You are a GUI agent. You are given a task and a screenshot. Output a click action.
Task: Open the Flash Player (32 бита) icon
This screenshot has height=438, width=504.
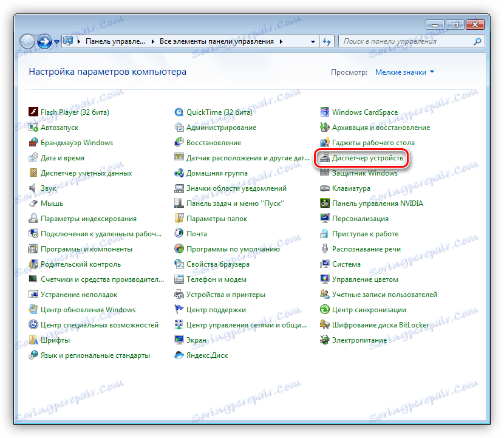click(33, 112)
